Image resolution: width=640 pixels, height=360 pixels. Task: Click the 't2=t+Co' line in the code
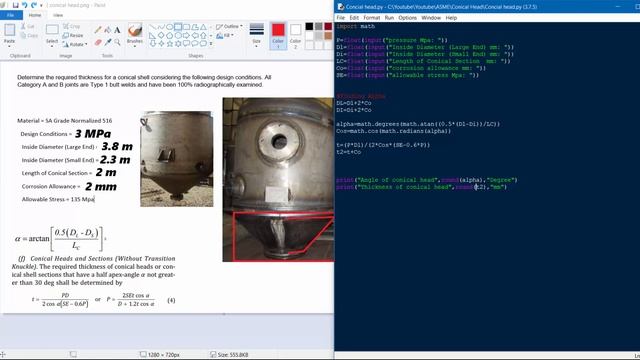[349, 152]
